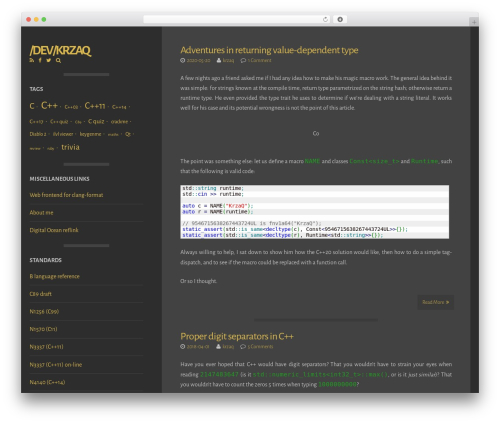This screenshot has height=423, width=500.
Task: Open a new tab with the plus button
Action: 474,22
